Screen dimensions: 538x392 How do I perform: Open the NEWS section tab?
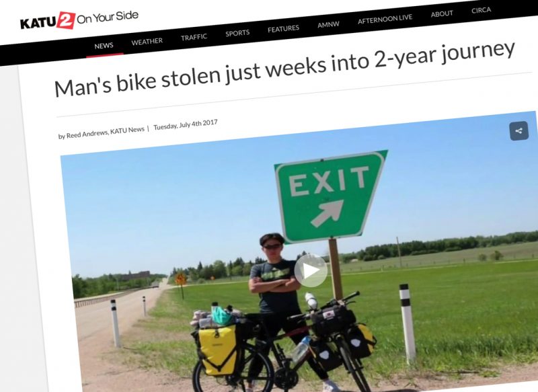tap(104, 46)
